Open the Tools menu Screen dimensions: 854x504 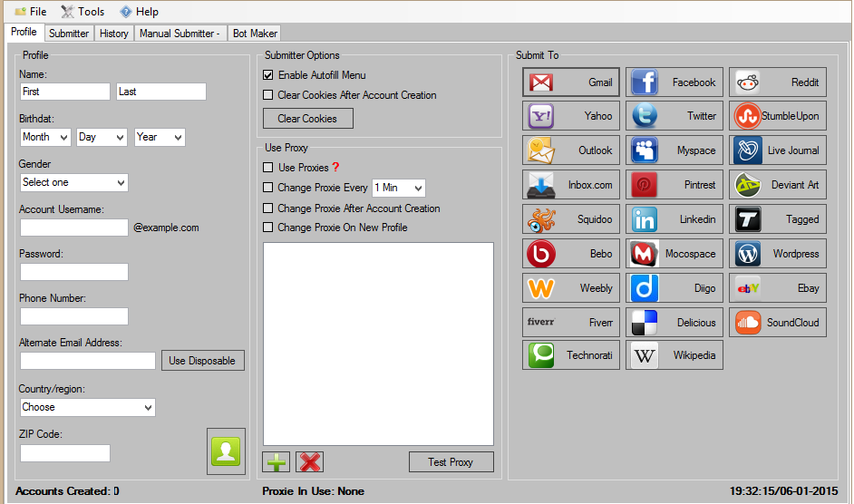pos(82,12)
